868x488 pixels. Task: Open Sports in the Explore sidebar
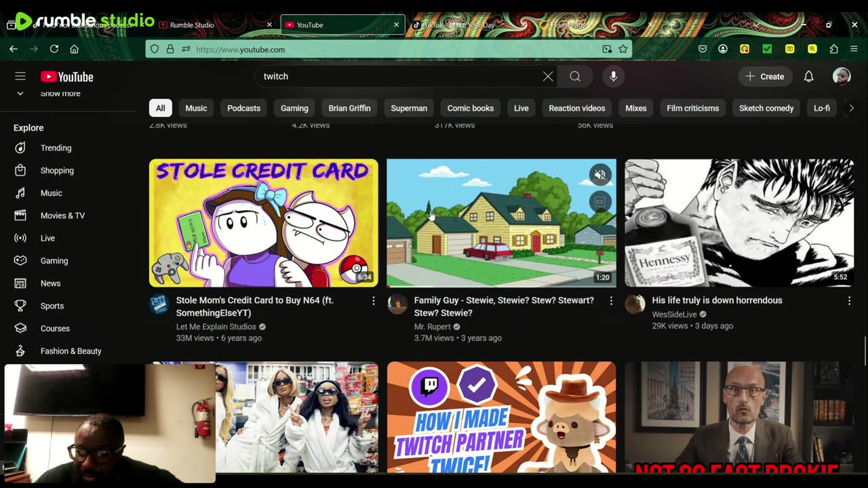point(68,306)
